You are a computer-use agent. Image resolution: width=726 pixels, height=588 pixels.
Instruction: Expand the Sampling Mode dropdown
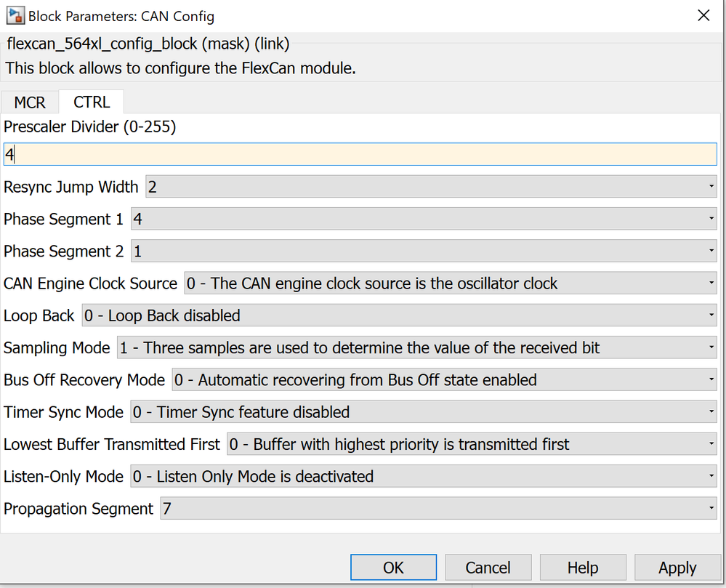pyautogui.click(x=417, y=347)
